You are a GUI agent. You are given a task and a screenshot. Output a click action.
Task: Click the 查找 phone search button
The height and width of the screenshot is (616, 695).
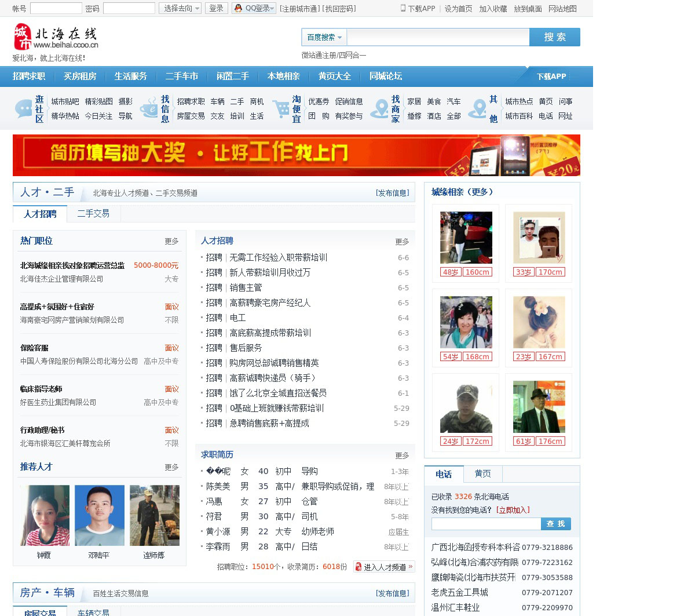click(x=556, y=523)
